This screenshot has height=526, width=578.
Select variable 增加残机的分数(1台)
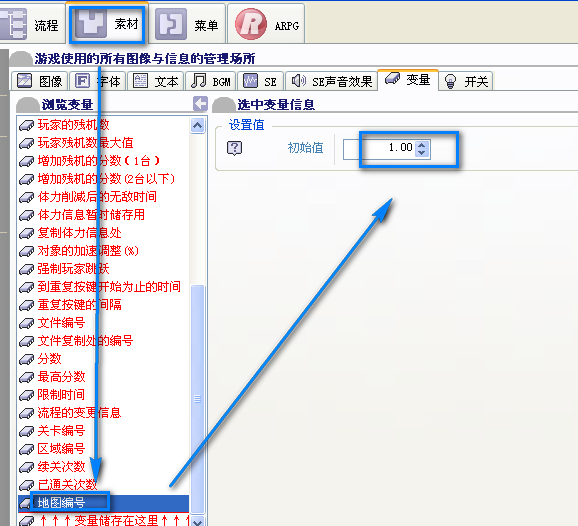click(x=99, y=161)
